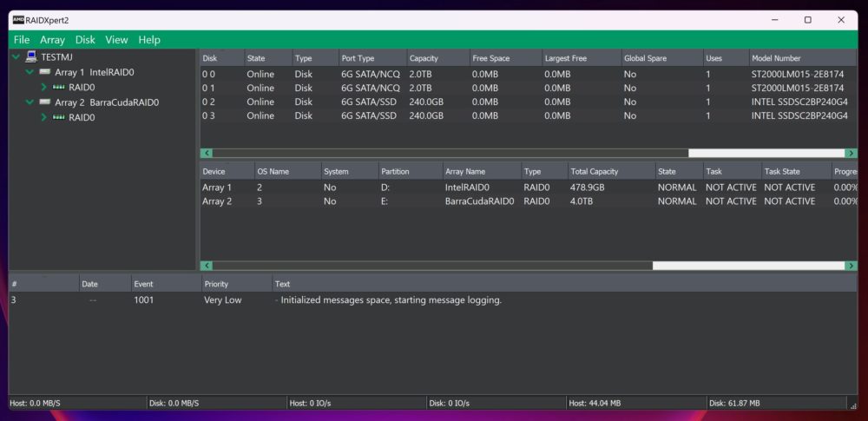Sort event log by Date header

pyautogui.click(x=105, y=284)
